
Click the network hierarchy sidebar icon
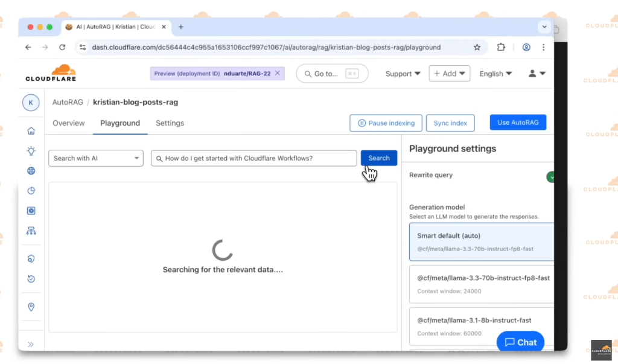[x=31, y=230]
